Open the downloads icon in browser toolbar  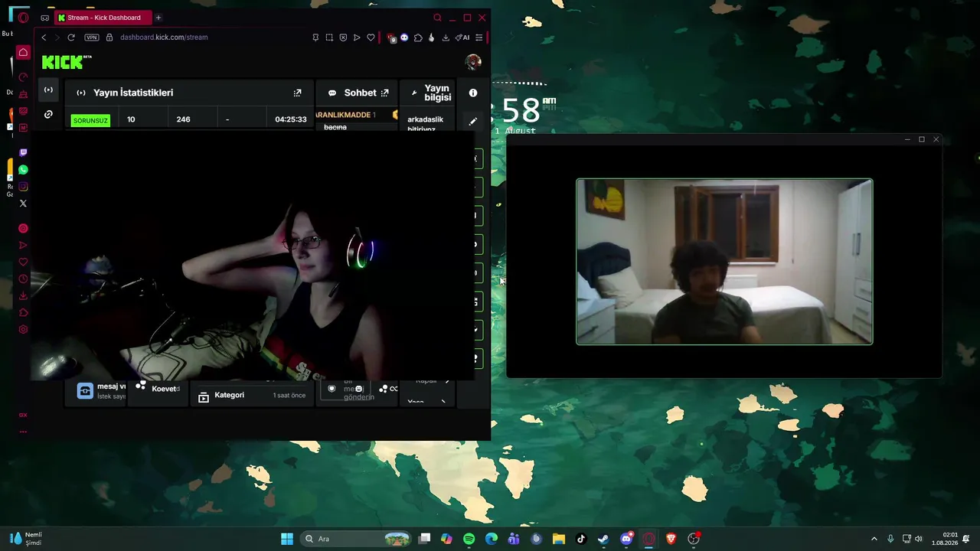click(446, 37)
